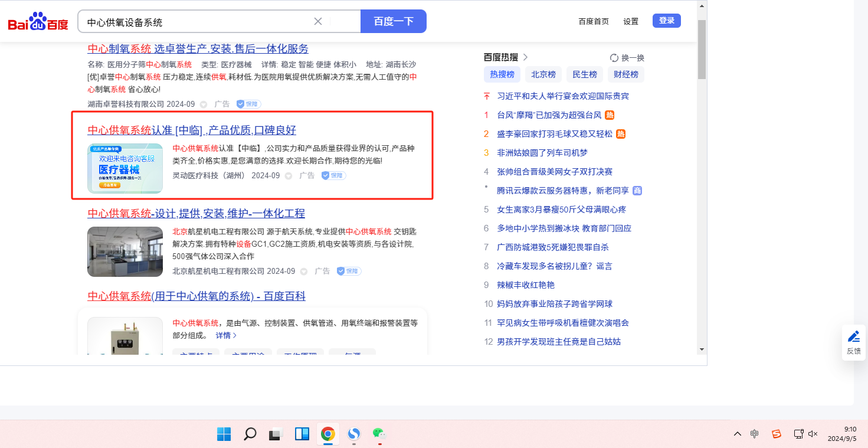This screenshot has height=448, width=868.
Task: Clear the search box with the X icon
Action: point(317,21)
